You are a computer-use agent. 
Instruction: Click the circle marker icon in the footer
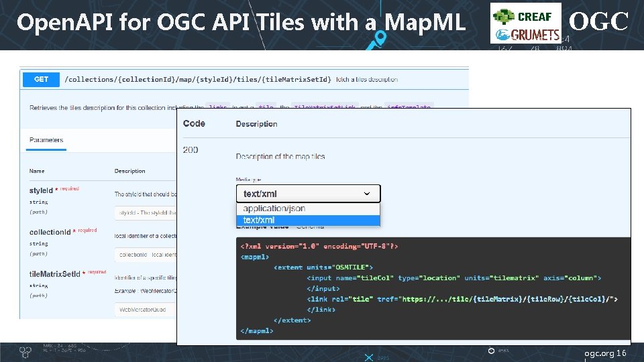tap(491, 351)
